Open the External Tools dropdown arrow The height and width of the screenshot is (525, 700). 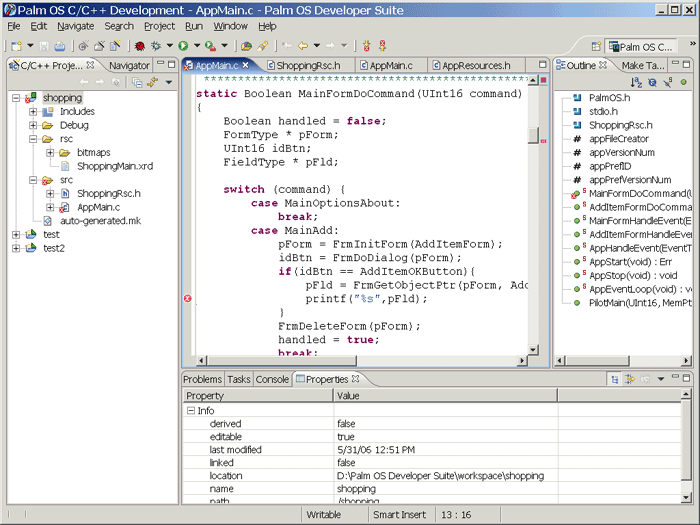coord(225,46)
